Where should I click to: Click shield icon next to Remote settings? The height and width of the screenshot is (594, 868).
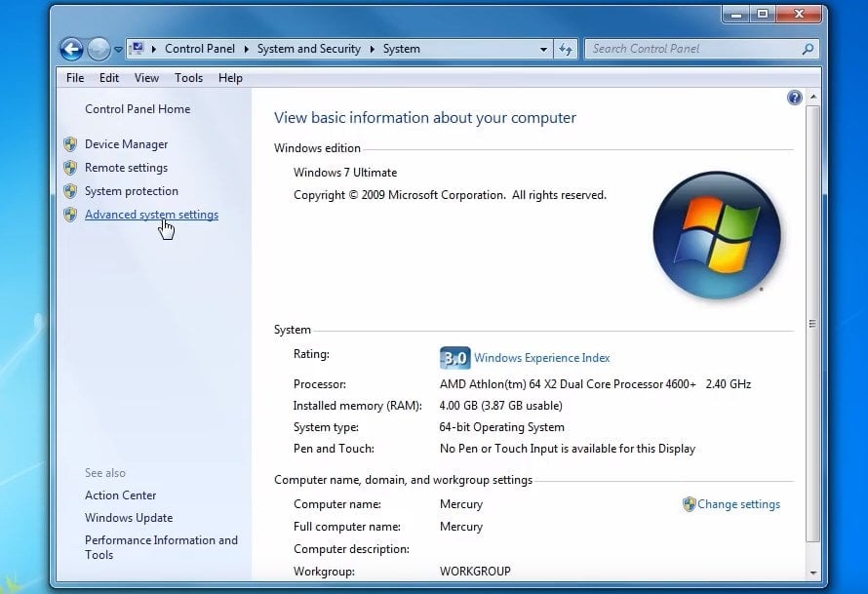(70, 168)
